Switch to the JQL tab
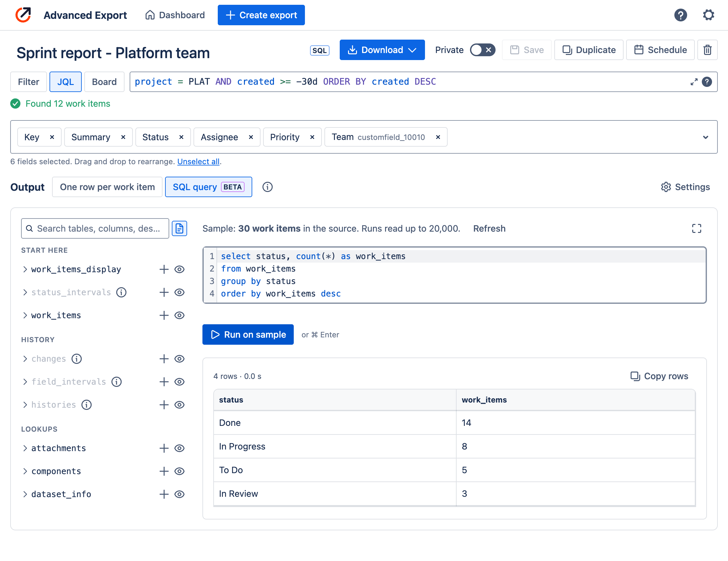The image size is (728, 561). [65, 82]
